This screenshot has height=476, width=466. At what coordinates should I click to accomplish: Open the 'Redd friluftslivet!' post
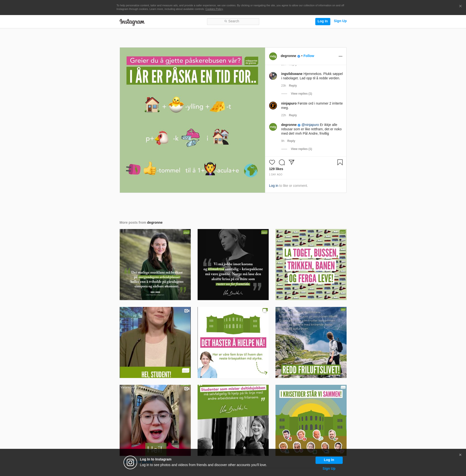[311, 343]
